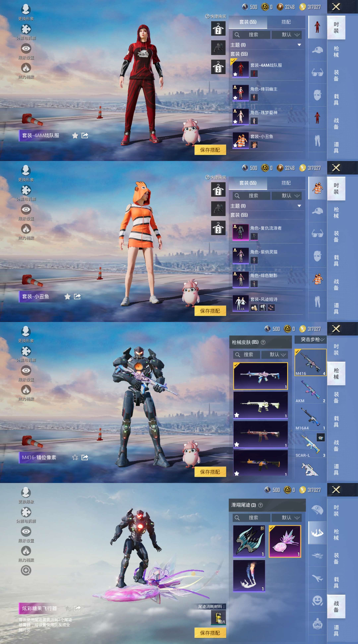This screenshot has width=358, height=644.
Task: Click the help icon beside 枪械皮肤 (85)
Action: point(263,342)
